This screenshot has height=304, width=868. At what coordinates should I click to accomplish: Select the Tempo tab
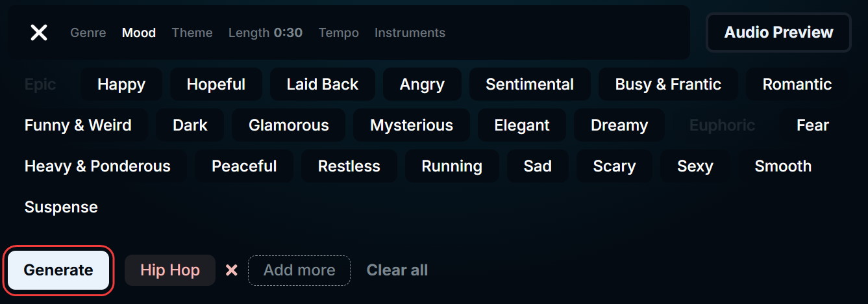(x=339, y=32)
